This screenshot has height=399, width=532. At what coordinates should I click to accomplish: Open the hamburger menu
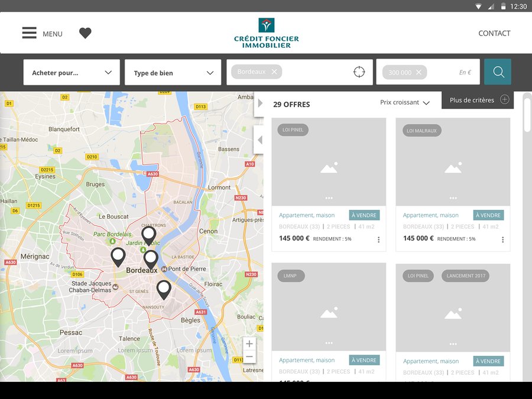click(30, 33)
